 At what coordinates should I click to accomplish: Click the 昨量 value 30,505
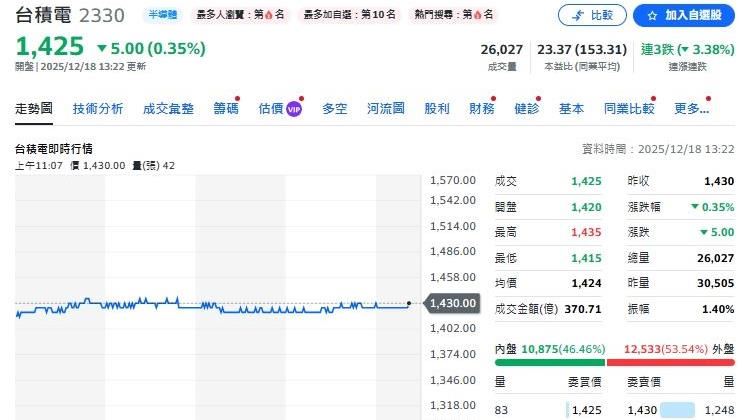point(716,283)
